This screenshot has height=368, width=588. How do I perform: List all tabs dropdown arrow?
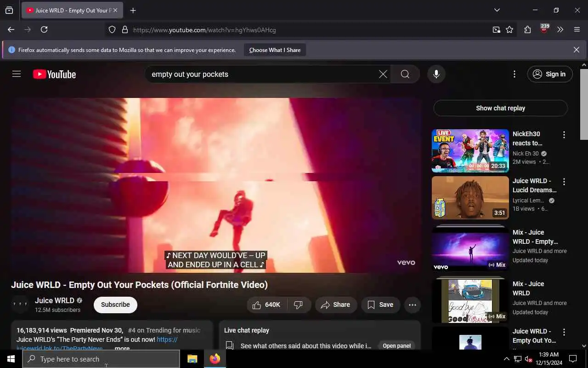click(497, 10)
